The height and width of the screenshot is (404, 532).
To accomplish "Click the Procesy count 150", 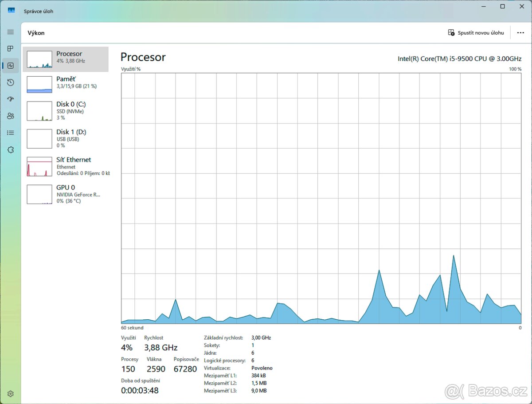I will [128, 369].
